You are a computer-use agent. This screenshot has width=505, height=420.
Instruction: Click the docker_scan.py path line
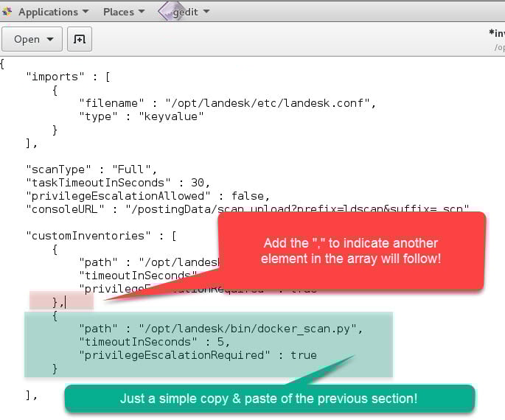coord(221,329)
